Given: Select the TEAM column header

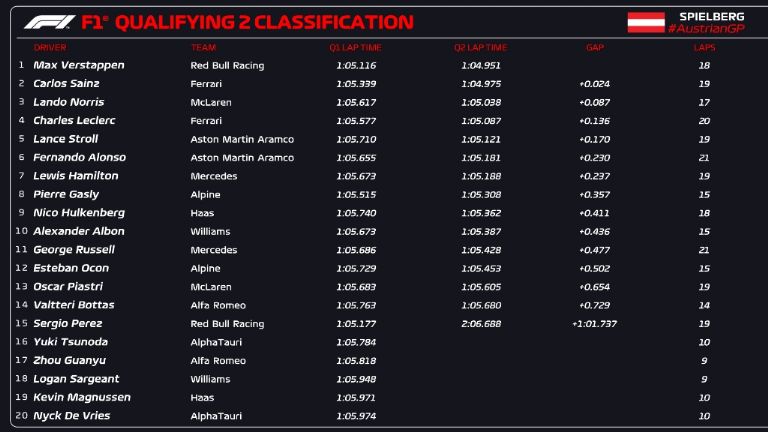Looking at the screenshot, I should (x=203, y=47).
